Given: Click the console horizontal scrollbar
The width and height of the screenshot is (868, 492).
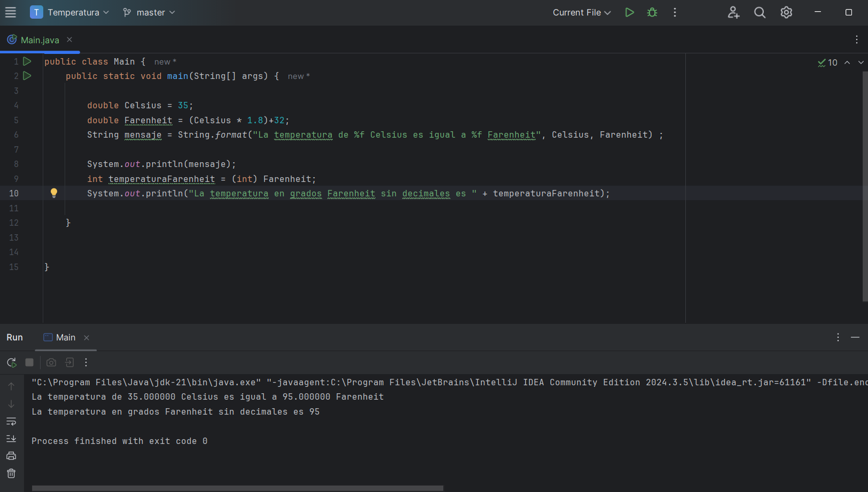Looking at the screenshot, I should tap(238, 488).
